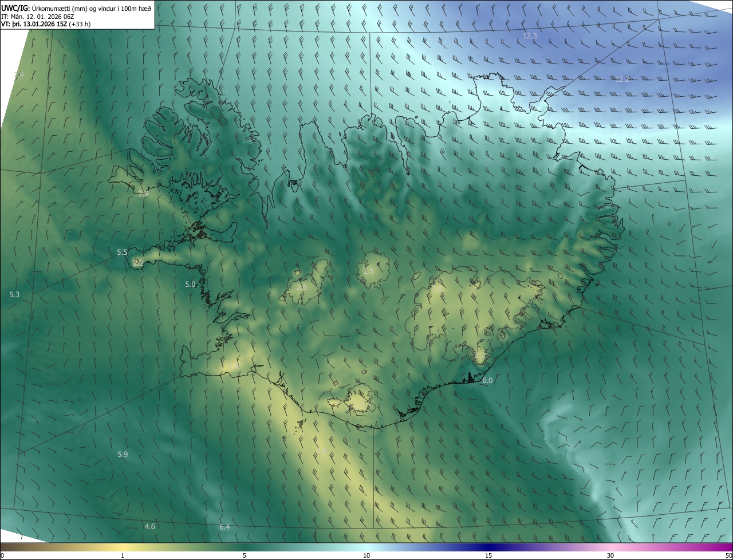733x560 pixels.
Task: Click the "30" tick on the colour scale
Action: (610, 556)
